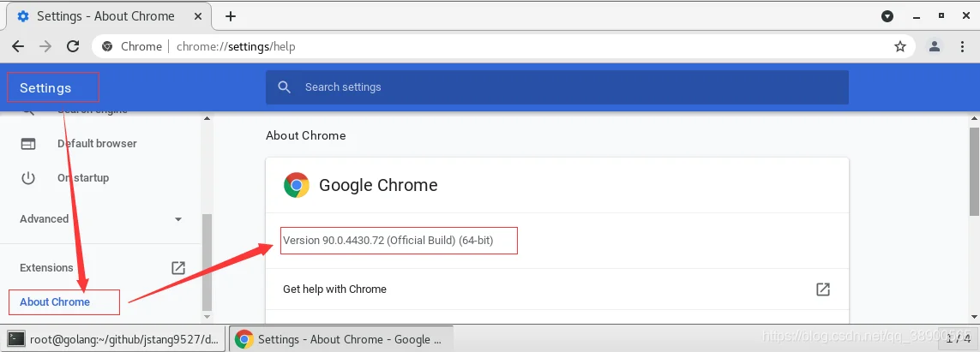Screen dimensions: 980x352
Task: Open the profile avatar button
Action: (x=935, y=46)
